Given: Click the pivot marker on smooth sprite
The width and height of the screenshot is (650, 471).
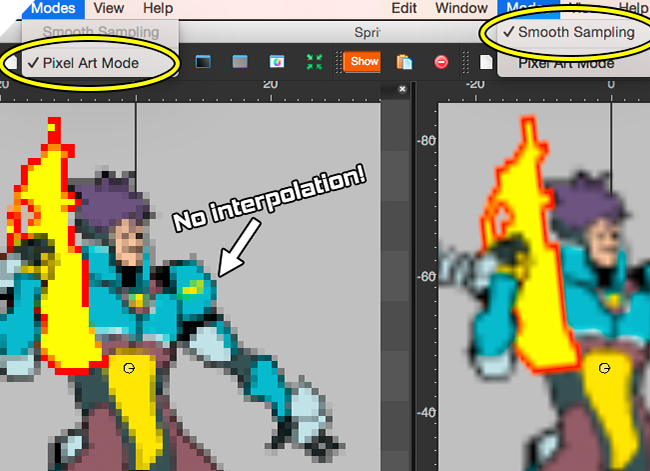Looking at the screenshot, I should (604, 368).
